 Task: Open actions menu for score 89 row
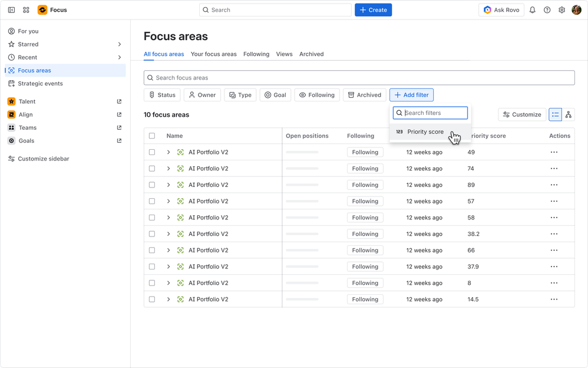pos(554,185)
